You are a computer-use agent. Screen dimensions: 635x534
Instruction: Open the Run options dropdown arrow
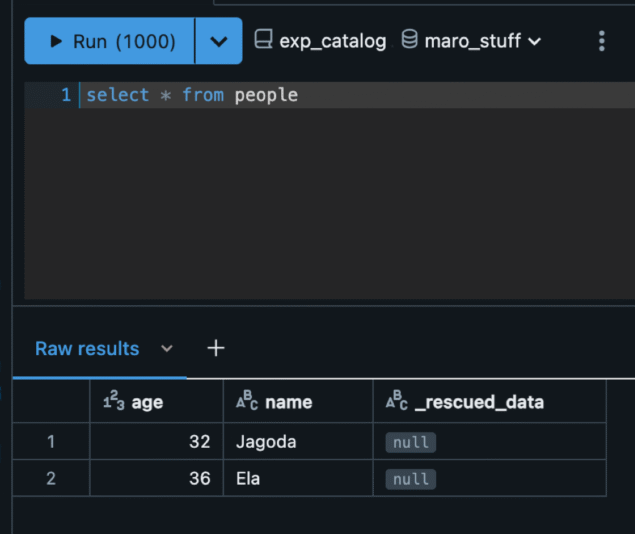(218, 41)
